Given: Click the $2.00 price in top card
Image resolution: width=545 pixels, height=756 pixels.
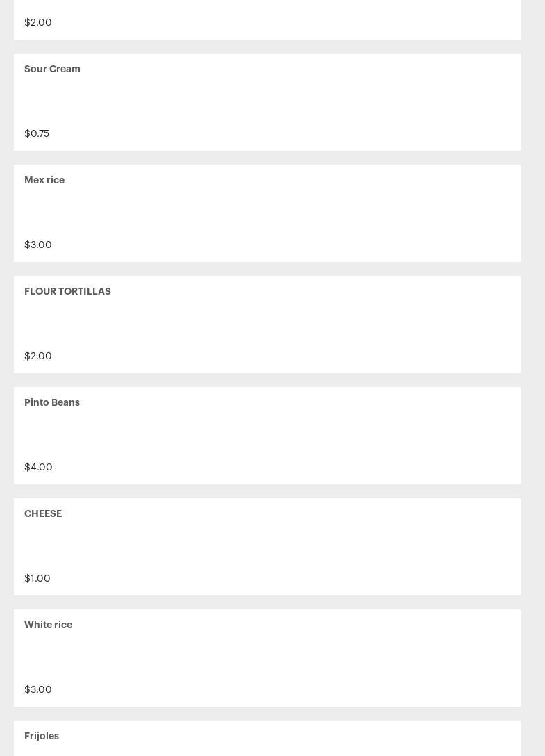Looking at the screenshot, I should [x=38, y=22].
